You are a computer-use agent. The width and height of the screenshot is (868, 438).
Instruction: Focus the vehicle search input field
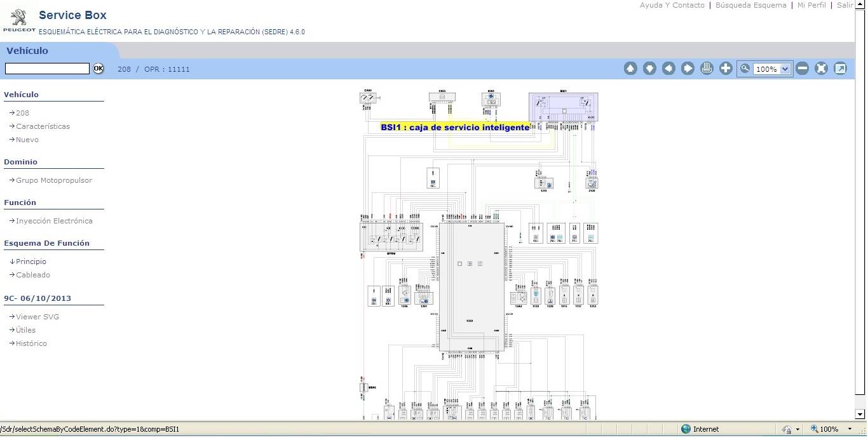pyautogui.click(x=47, y=69)
